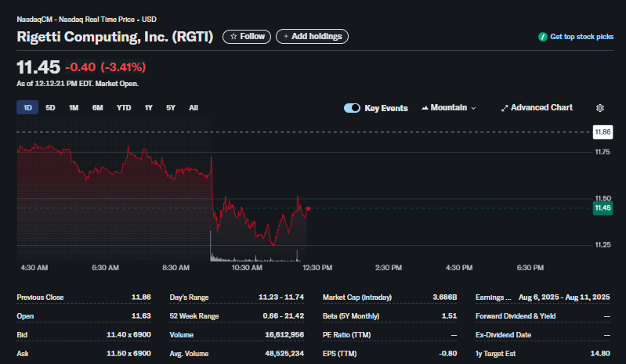The height and width of the screenshot is (364, 626).
Task: Toggle the Key Events switch
Action: pos(352,108)
